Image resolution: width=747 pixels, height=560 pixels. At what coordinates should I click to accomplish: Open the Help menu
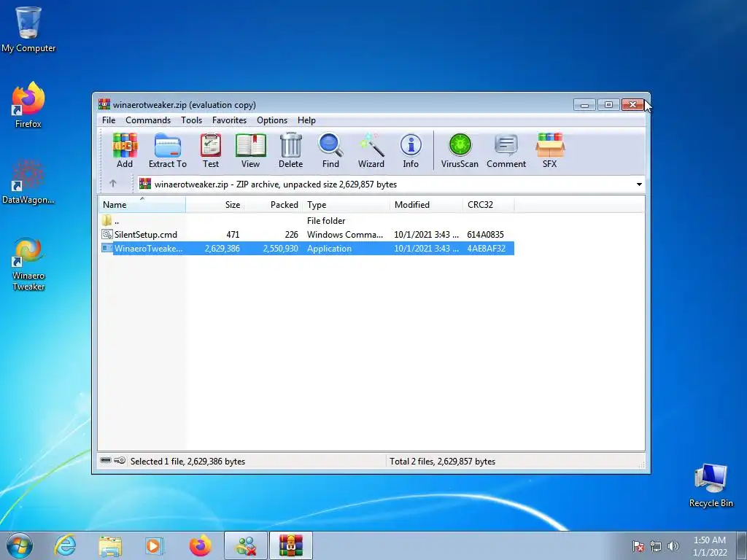[307, 120]
